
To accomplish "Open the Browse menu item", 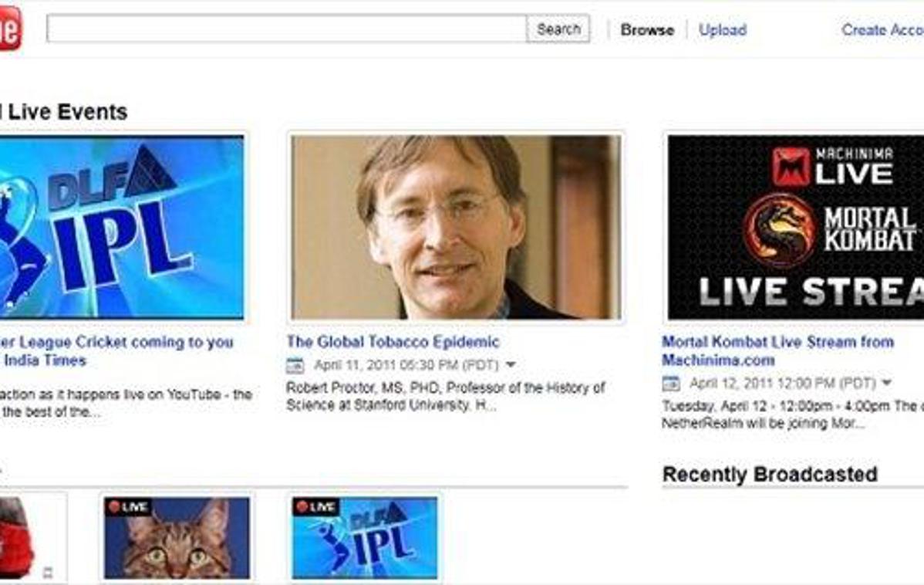I will click(x=647, y=30).
